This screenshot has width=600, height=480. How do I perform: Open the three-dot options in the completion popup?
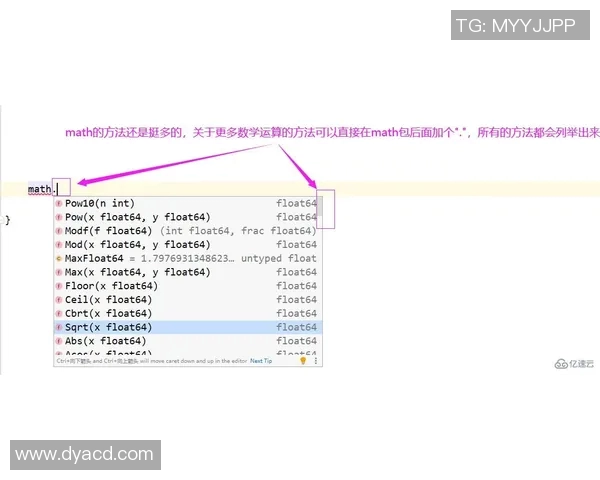coord(315,361)
